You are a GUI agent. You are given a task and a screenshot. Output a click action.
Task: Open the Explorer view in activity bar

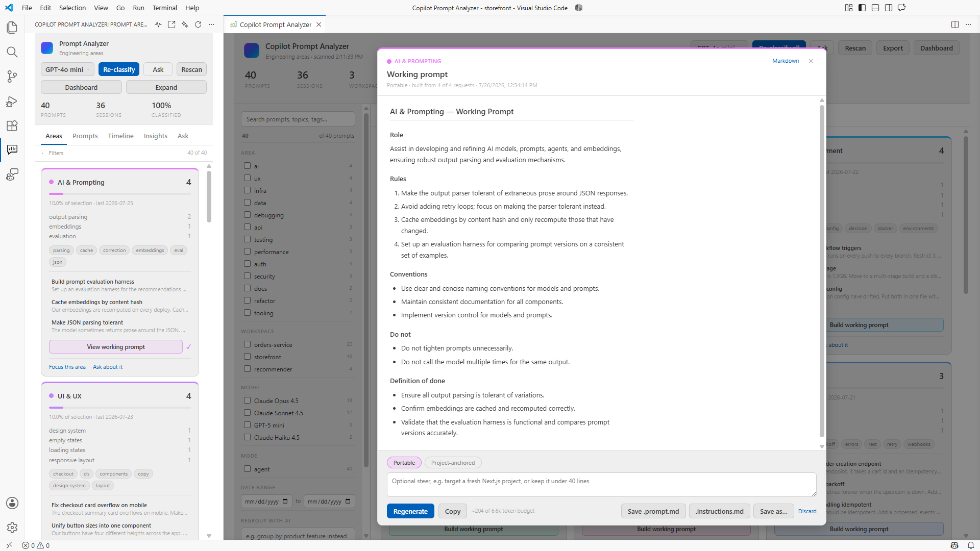tap(12, 28)
